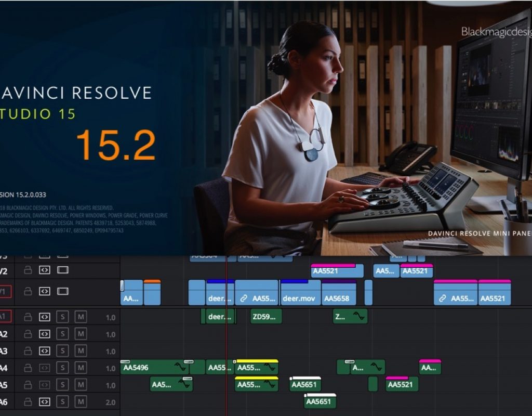Solo the A5 audio track
532x416 pixels.
[62, 385]
